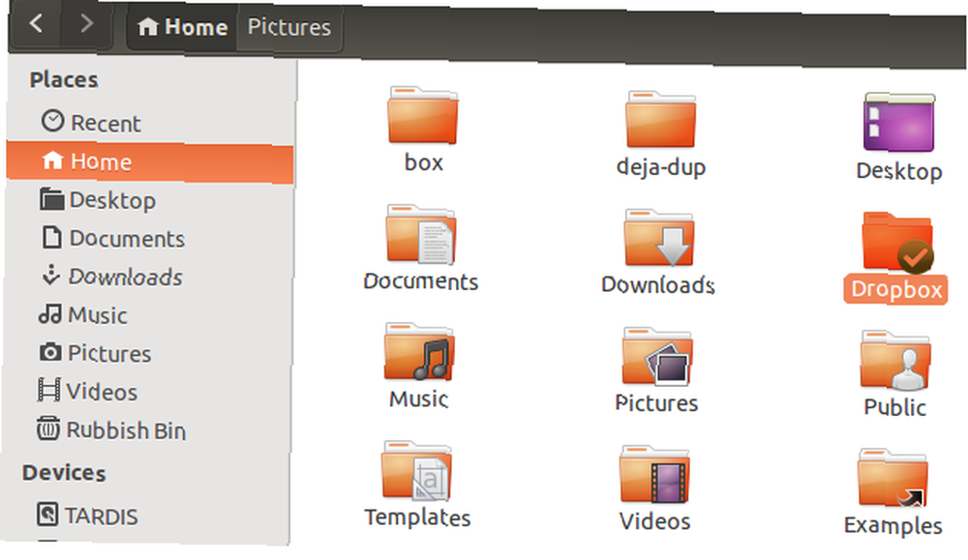Select the purple Desktop folder icon

(899, 122)
